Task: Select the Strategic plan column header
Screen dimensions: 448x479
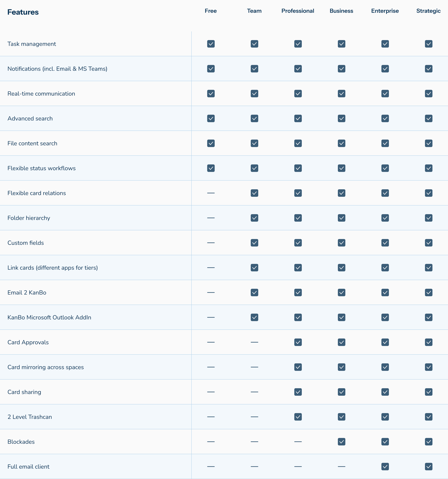Action: click(x=429, y=11)
